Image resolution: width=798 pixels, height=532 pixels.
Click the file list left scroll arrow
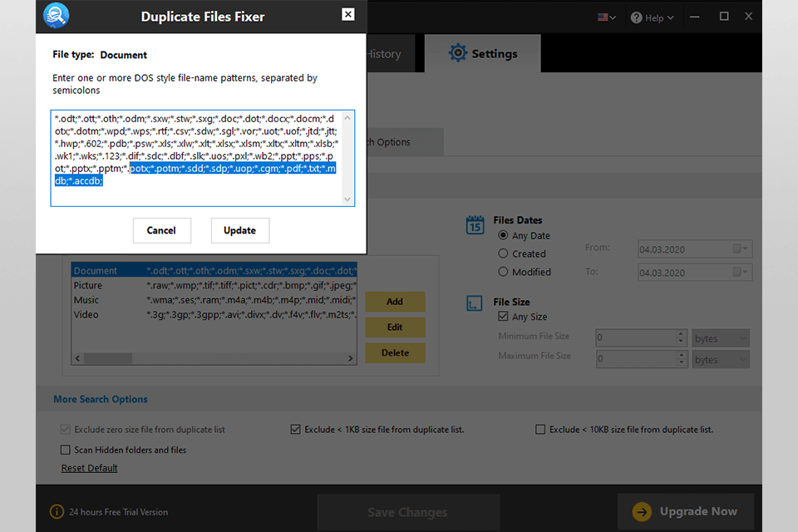[77, 358]
